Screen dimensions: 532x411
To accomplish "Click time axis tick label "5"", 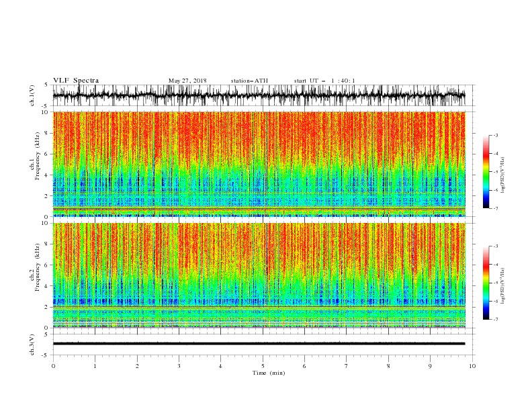I will click(263, 366).
